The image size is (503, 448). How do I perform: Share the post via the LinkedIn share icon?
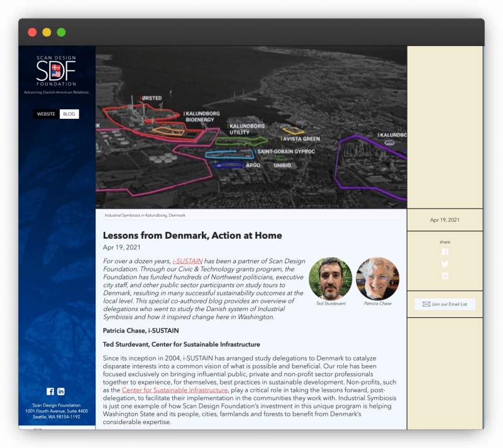(x=445, y=276)
